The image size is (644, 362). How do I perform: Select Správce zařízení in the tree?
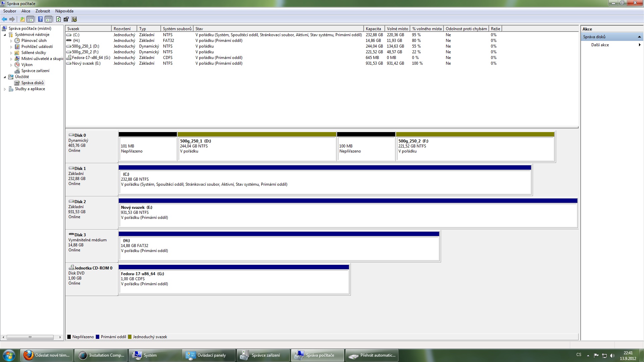(x=35, y=71)
